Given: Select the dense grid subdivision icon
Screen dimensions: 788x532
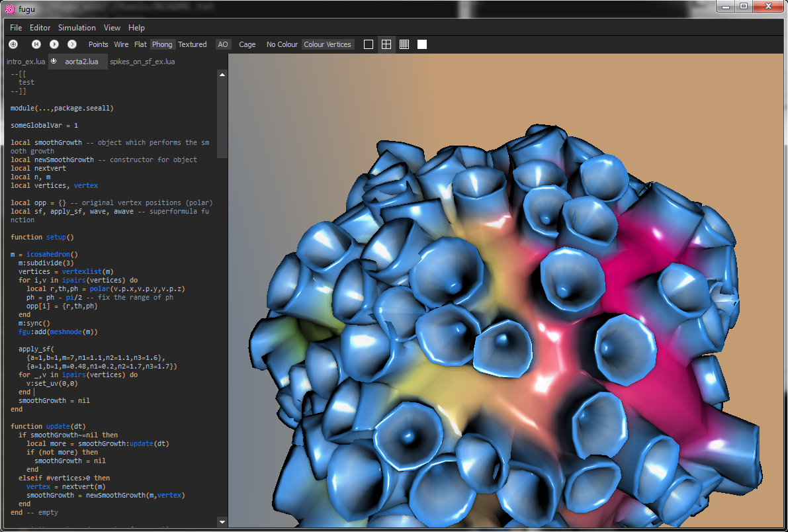Looking at the screenshot, I should [404, 44].
